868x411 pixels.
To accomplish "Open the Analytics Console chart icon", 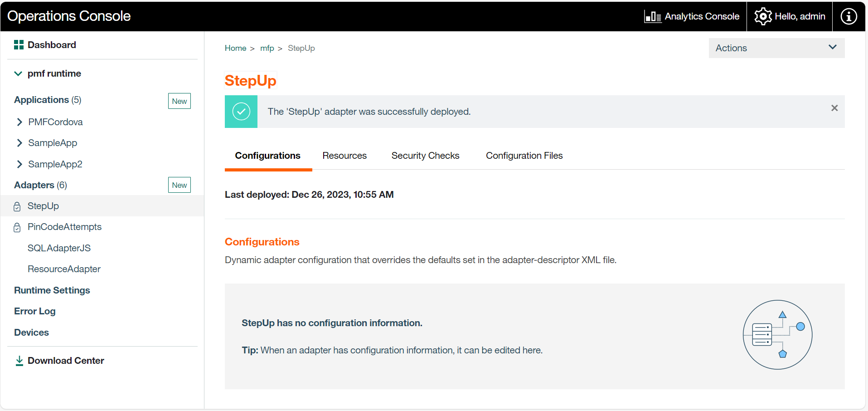I will pos(653,17).
